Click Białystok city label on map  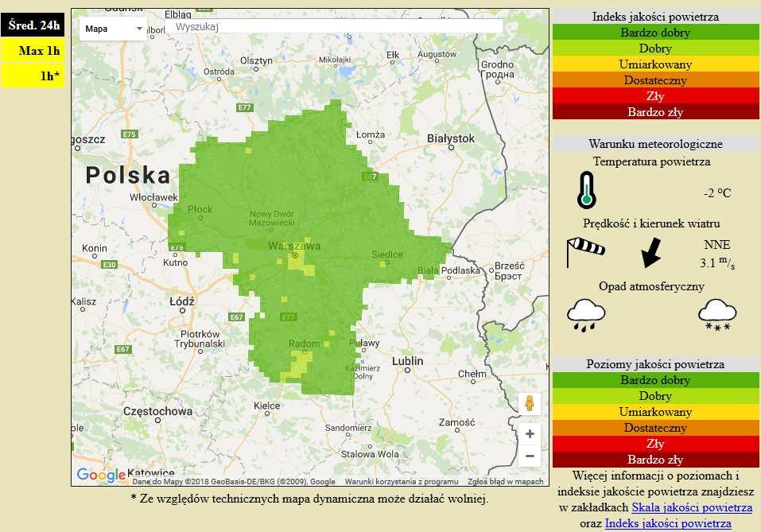click(x=451, y=138)
